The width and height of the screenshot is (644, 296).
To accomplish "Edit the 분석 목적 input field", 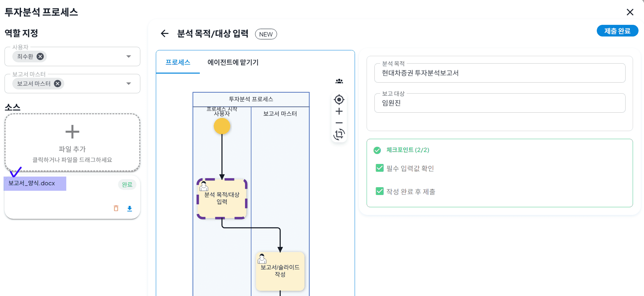I will 500,73.
